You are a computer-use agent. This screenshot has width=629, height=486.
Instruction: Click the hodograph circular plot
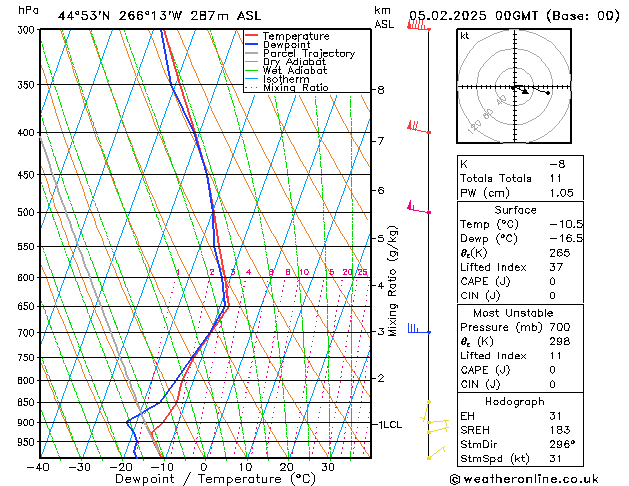coord(514,86)
